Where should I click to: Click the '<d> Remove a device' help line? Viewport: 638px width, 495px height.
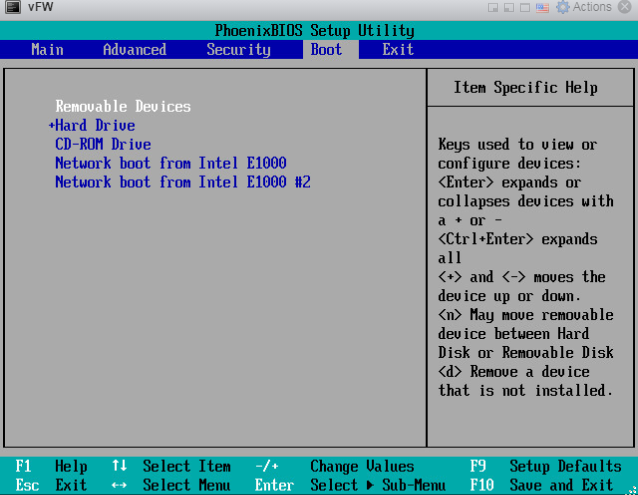click(x=513, y=372)
